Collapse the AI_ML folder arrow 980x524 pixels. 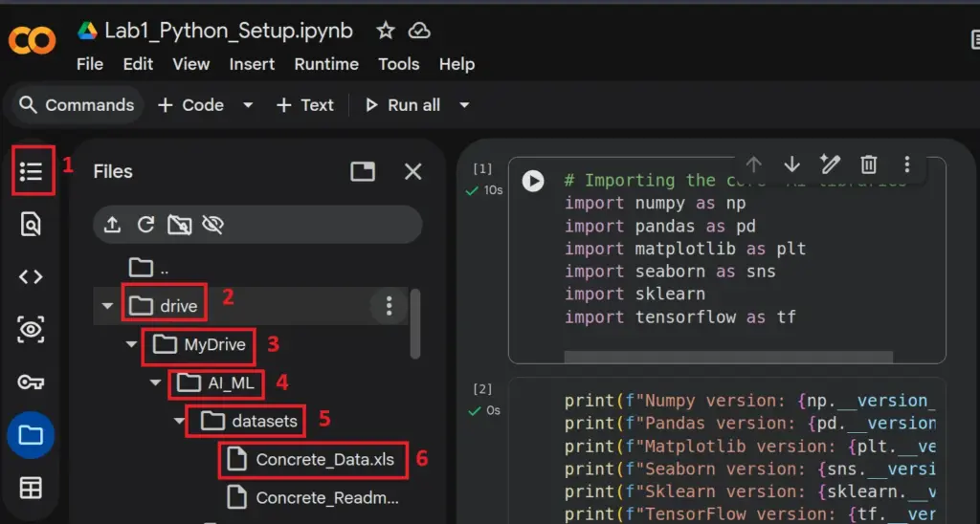tap(156, 382)
